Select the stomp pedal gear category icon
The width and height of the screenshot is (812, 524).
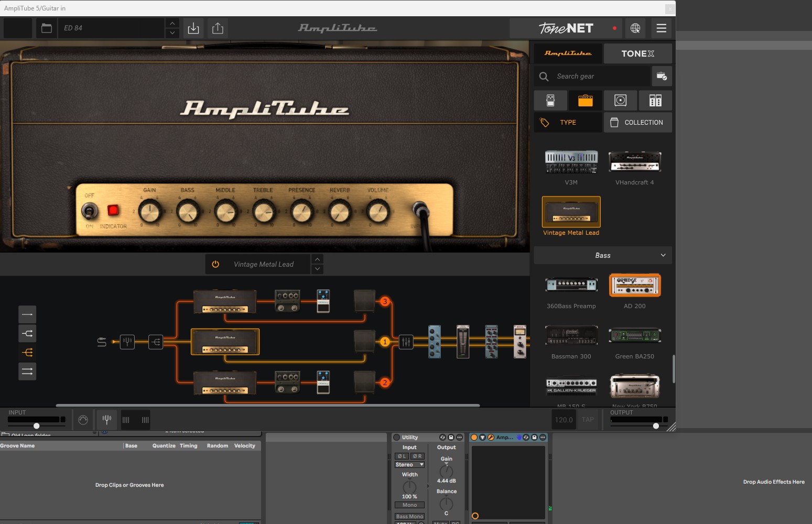pos(550,101)
